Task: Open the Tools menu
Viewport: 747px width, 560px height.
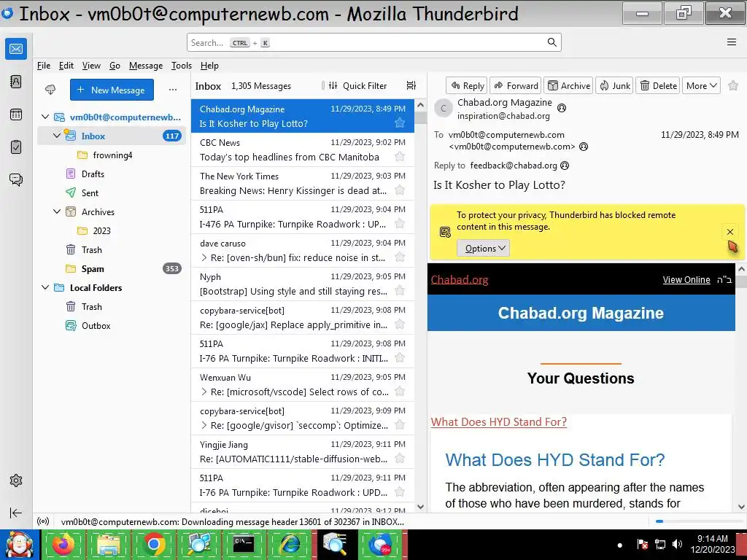Action: [182, 65]
